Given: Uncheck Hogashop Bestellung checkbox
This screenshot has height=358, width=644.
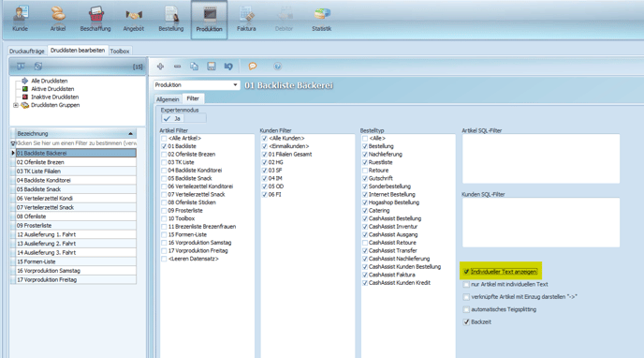Looking at the screenshot, I should pos(365,202).
